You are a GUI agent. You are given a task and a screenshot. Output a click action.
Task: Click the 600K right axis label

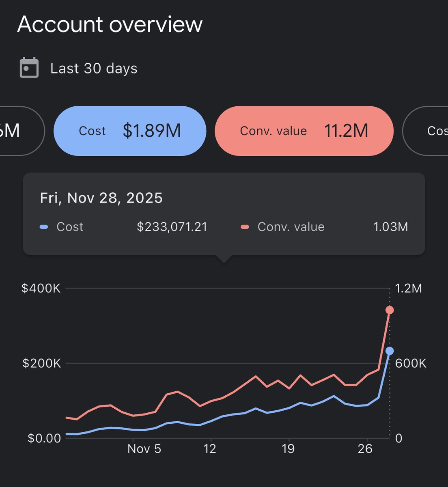point(411,363)
